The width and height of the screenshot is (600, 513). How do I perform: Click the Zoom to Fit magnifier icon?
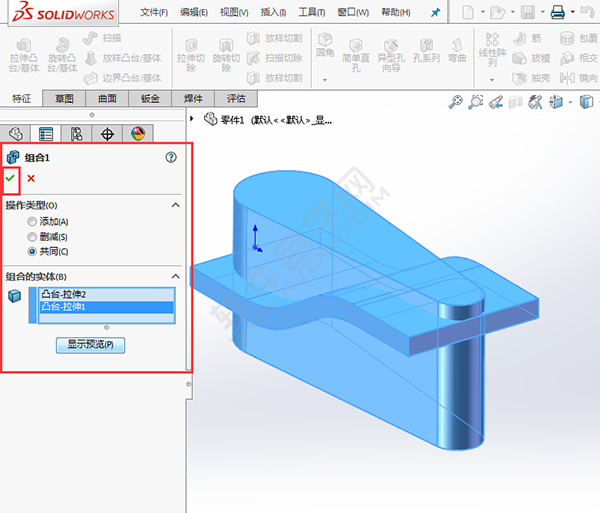coord(456,101)
